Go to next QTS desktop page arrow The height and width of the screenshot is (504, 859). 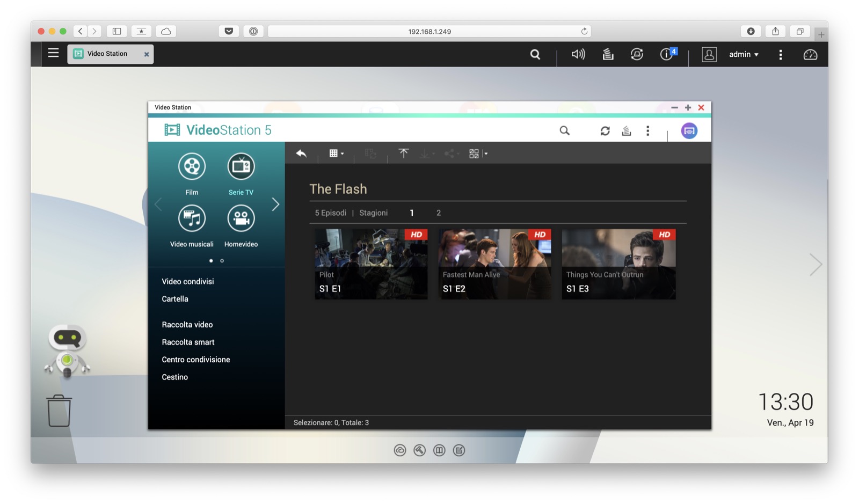coord(816,264)
